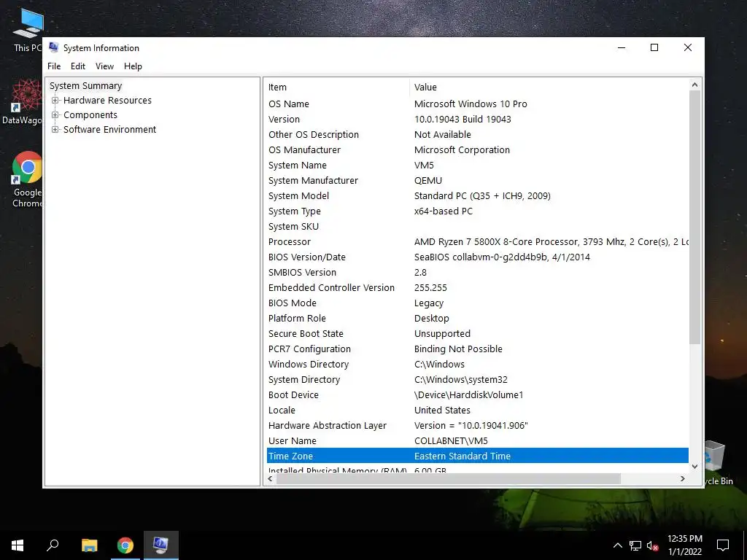Select the System Model row
The width and height of the screenshot is (747, 560).
tap(477, 195)
